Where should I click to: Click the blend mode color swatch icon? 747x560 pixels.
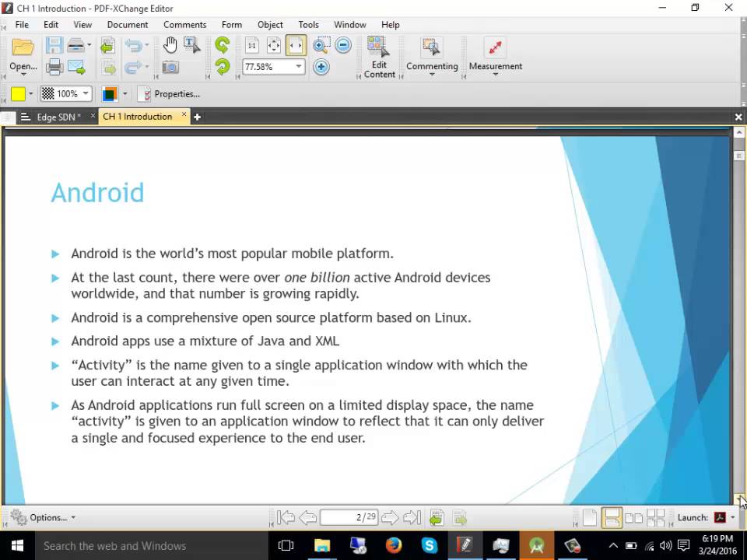[110, 94]
